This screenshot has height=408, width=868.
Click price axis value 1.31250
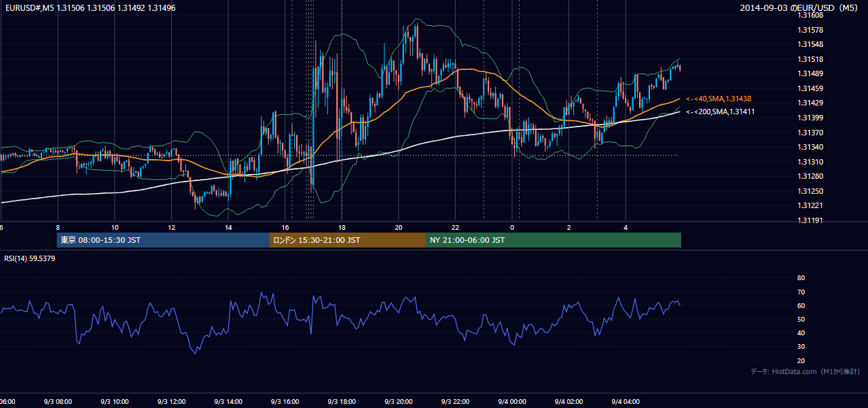(811, 191)
